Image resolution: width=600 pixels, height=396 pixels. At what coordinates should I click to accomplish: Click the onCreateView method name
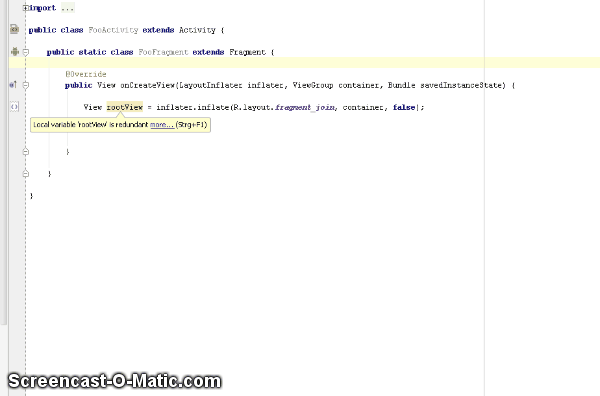click(148, 85)
